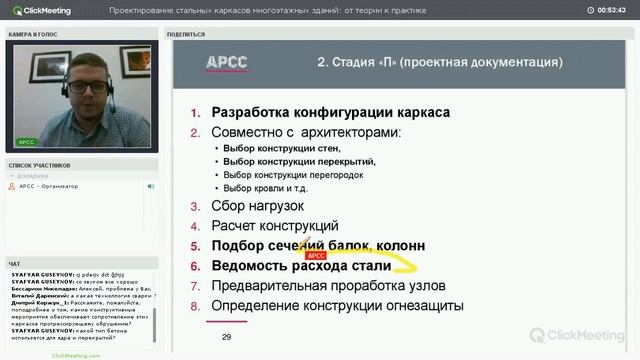Click slide page number 29
640x360 pixels.
(x=227, y=337)
